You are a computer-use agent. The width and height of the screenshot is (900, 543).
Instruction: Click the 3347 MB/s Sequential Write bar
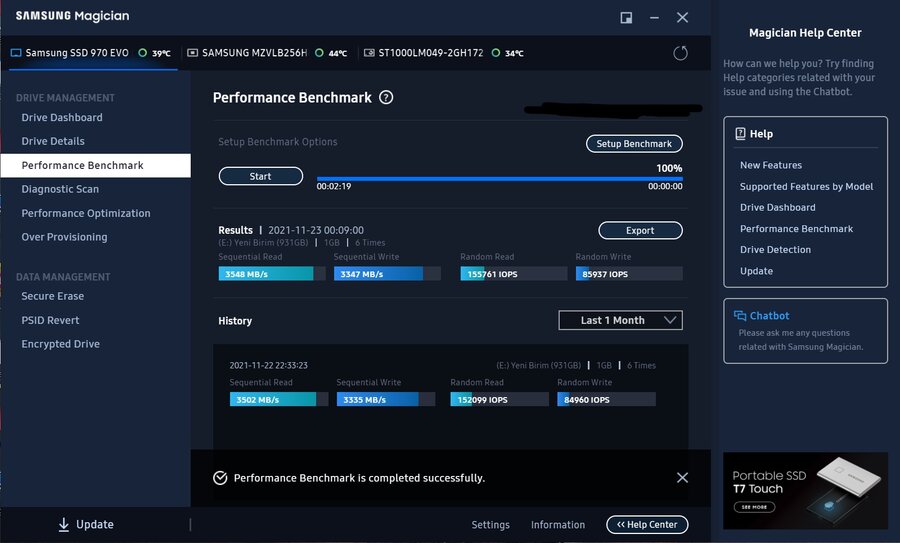[x=387, y=274]
